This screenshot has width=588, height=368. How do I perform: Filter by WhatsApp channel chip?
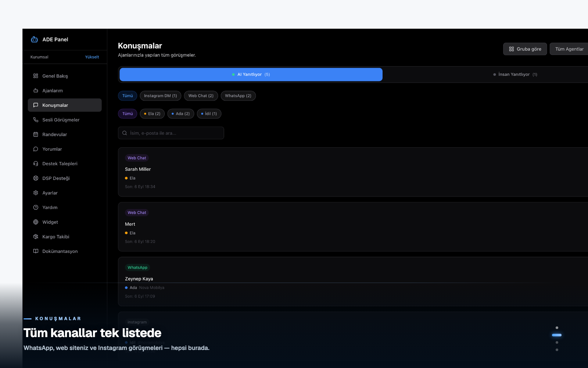(238, 96)
